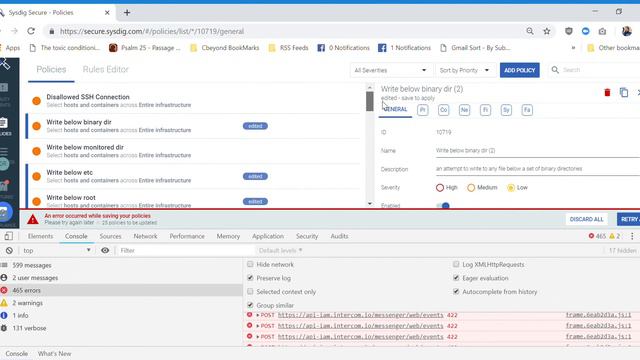Click the search magnifier in the policies header
The height and width of the screenshot is (360, 640).
(555, 70)
